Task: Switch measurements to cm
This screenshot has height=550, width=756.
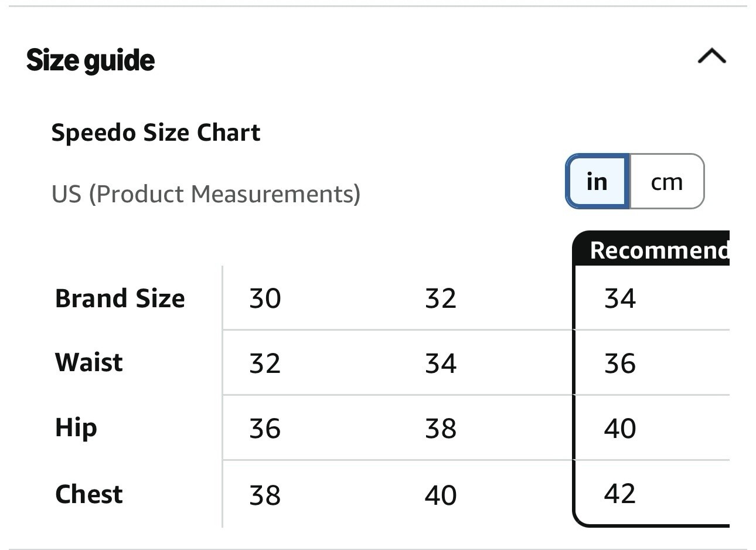Action: (x=667, y=182)
